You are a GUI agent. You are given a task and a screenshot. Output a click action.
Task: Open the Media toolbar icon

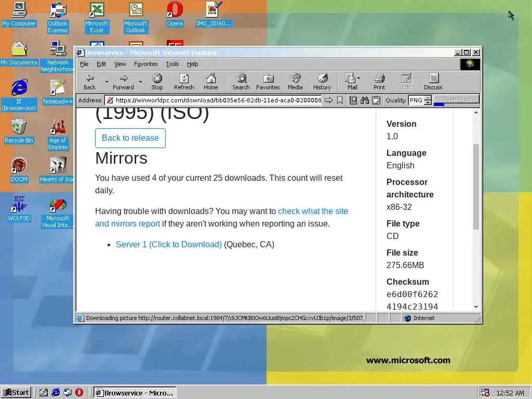tap(295, 82)
